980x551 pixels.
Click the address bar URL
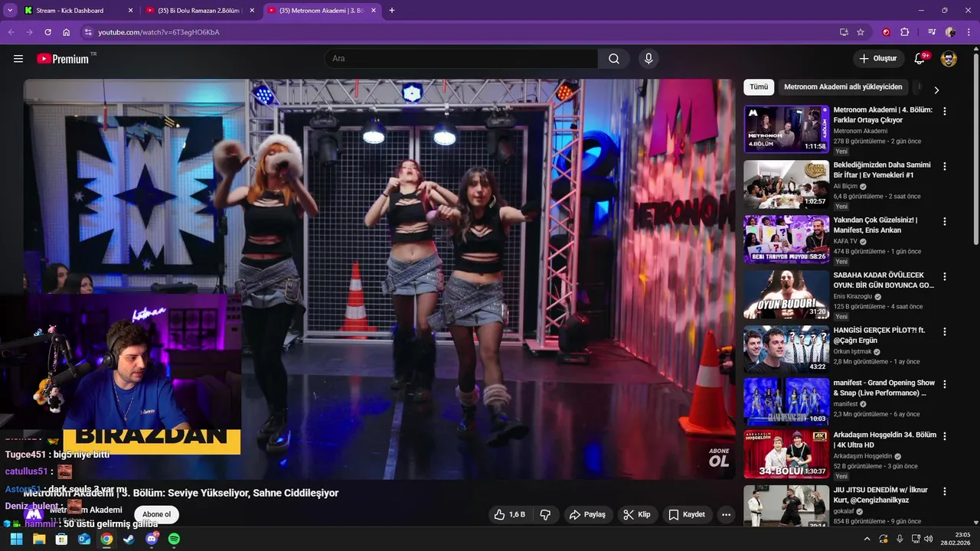point(158,32)
